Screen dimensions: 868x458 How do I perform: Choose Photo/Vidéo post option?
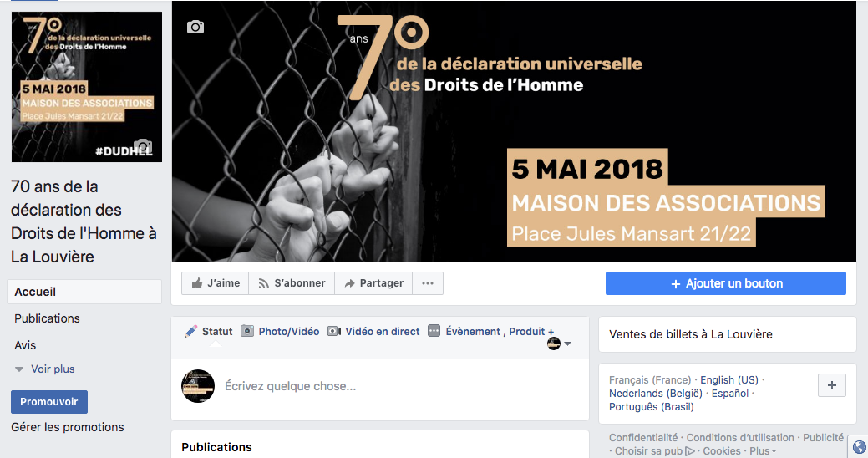click(280, 331)
